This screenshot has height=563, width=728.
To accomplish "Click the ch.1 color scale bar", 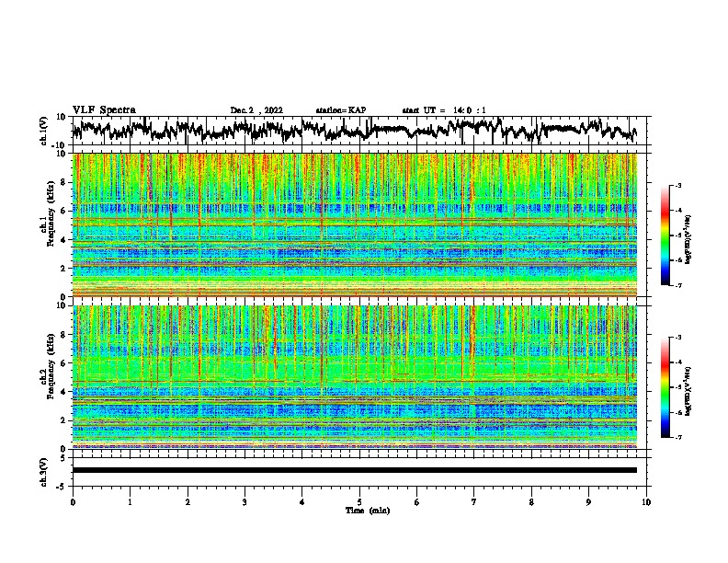I will click(665, 236).
